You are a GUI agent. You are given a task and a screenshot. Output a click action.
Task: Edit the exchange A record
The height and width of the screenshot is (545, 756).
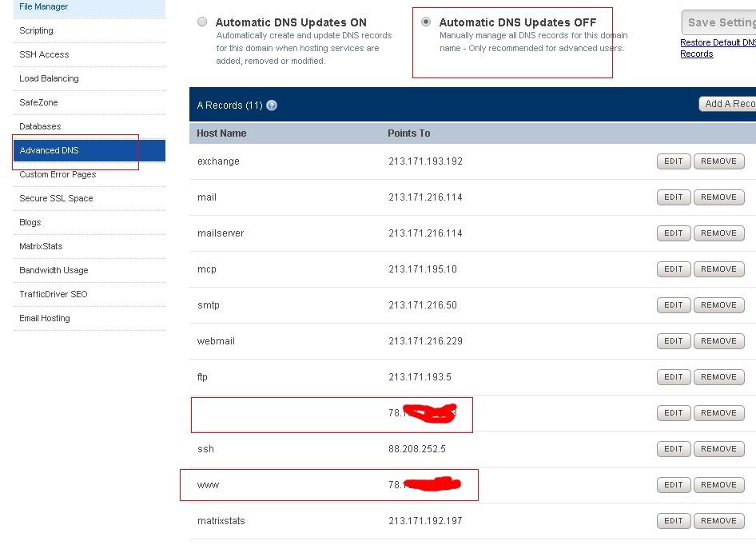click(x=674, y=161)
